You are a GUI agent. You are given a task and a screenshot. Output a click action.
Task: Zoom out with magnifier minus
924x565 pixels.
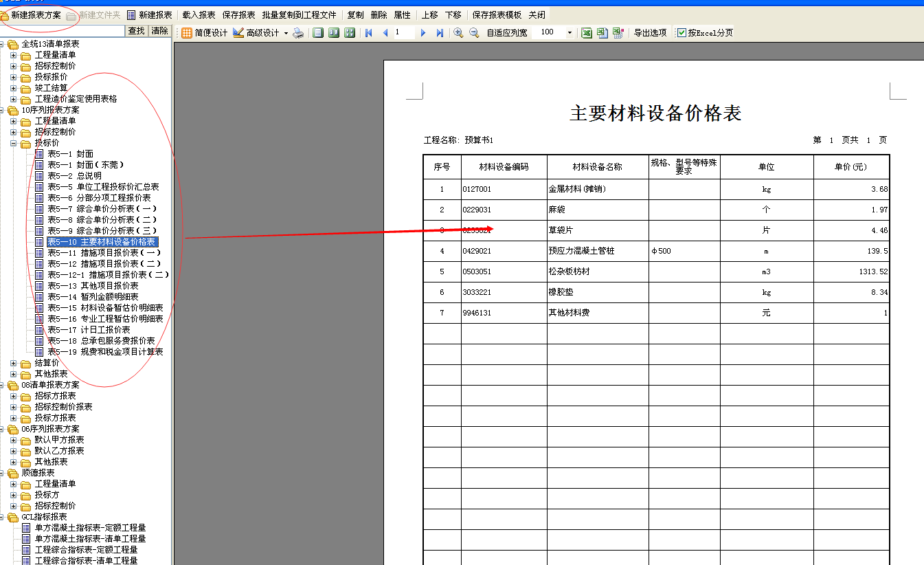[x=474, y=32]
